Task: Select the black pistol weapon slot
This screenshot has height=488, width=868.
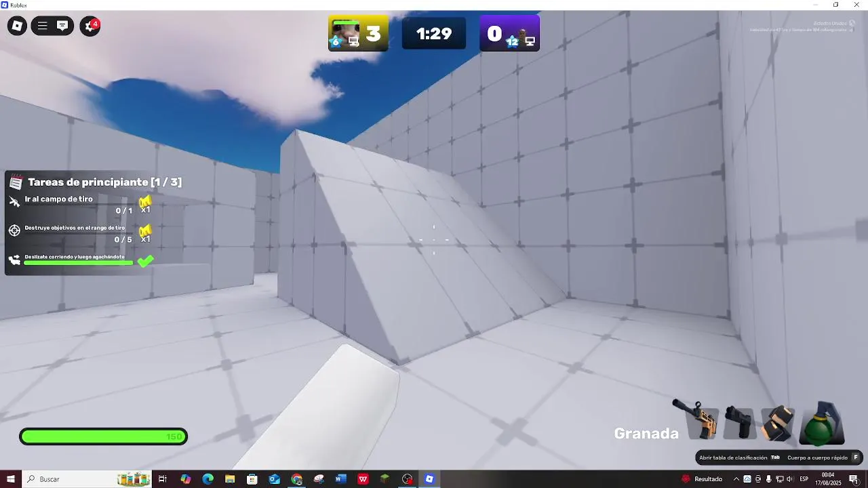Action: pyautogui.click(x=738, y=423)
